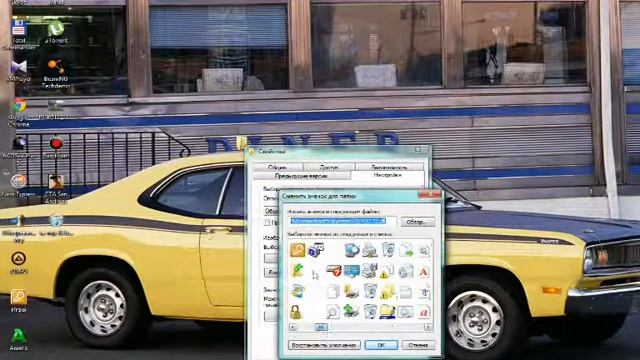The width and height of the screenshot is (640, 360).
Task: Click the icon list scrollbar thumb
Action: (321, 327)
